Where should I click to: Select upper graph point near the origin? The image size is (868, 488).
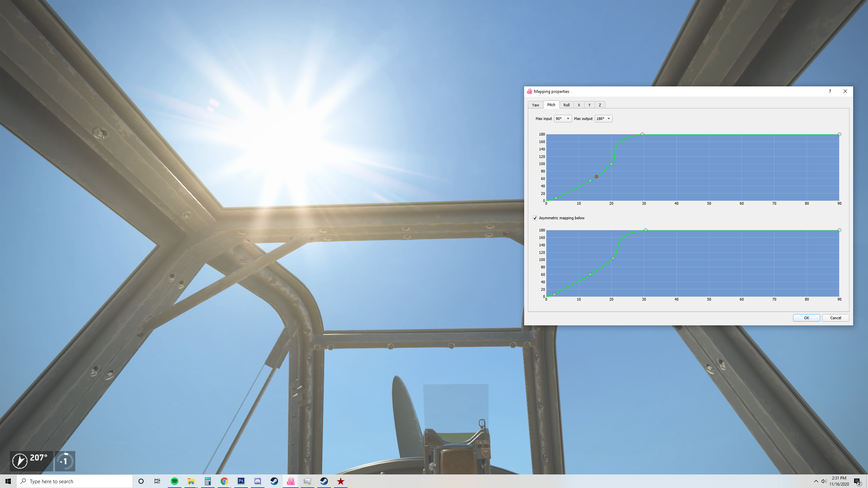[x=556, y=198]
